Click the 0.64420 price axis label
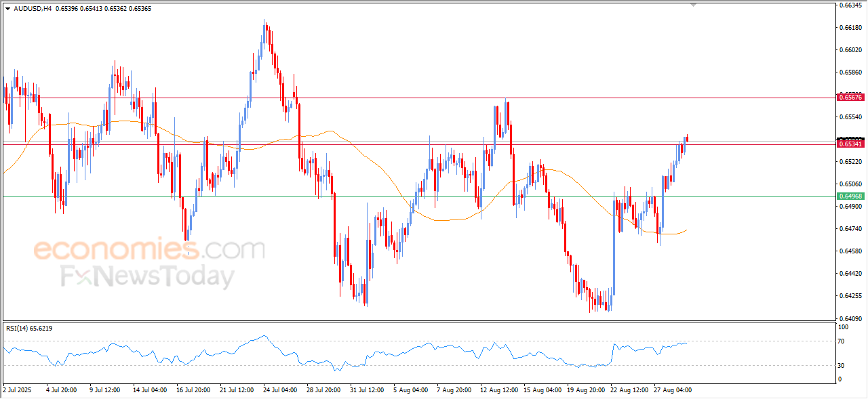 [x=851, y=273]
